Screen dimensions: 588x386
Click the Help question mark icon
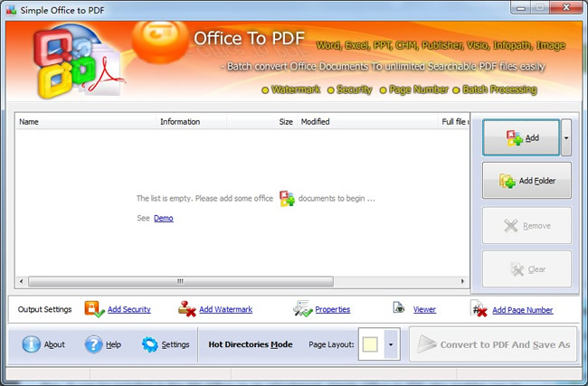tap(93, 344)
